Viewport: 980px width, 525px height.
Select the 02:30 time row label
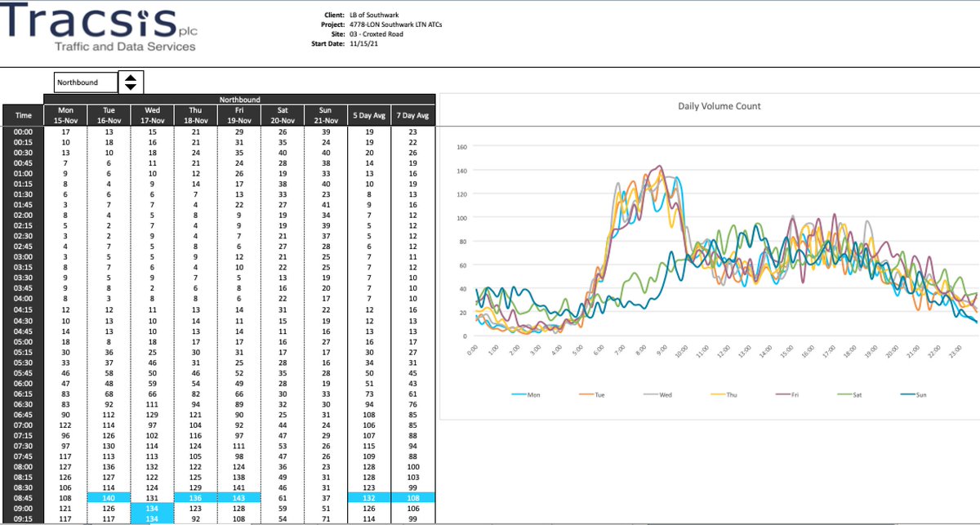tap(23, 236)
